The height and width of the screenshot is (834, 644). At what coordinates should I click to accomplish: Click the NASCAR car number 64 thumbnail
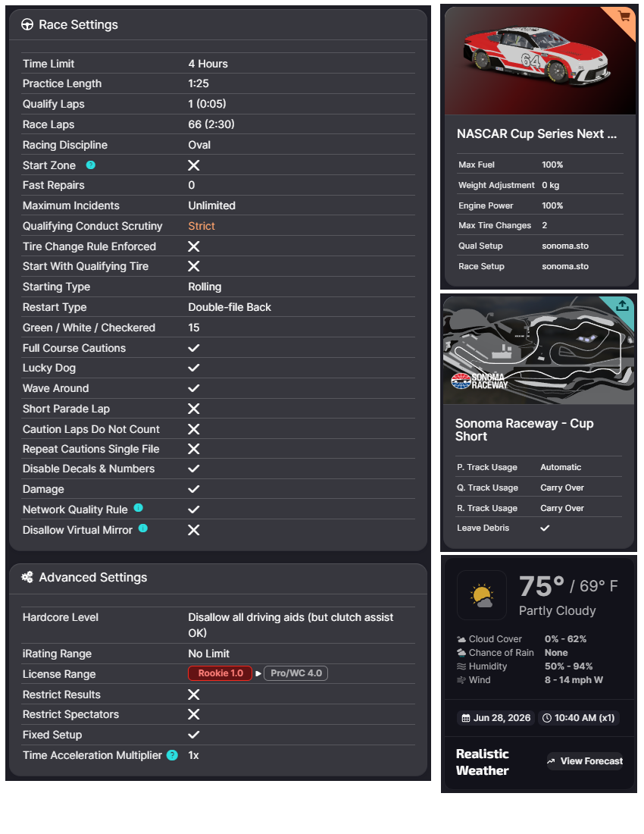coord(540,60)
